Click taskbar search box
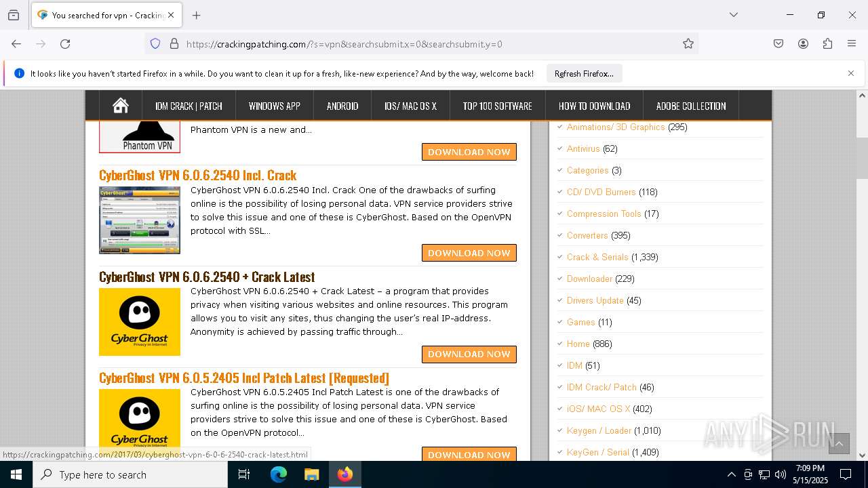This screenshot has height=488, width=868. pos(130,474)
